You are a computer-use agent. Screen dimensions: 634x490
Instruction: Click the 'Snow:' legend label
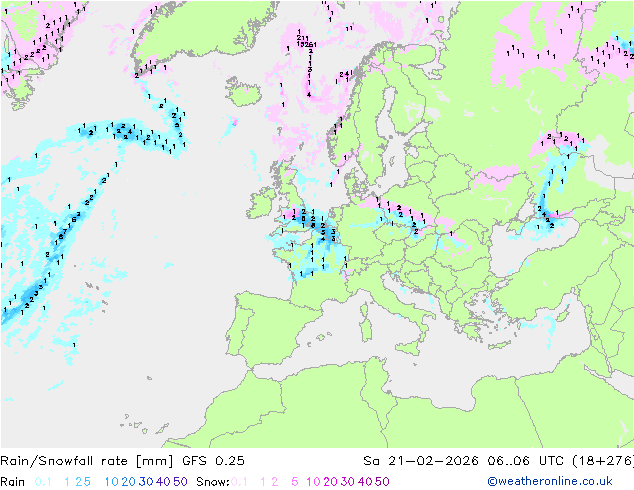pyautogui.click(x=213, y=482)
